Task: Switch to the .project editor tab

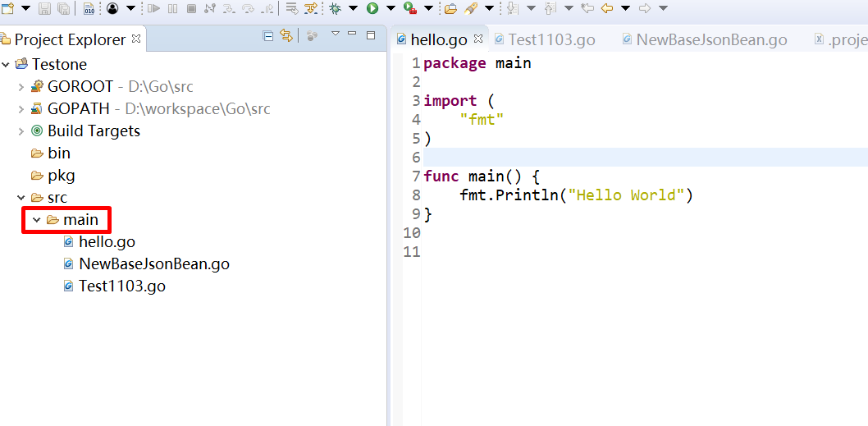Action: tap(841, 40)
